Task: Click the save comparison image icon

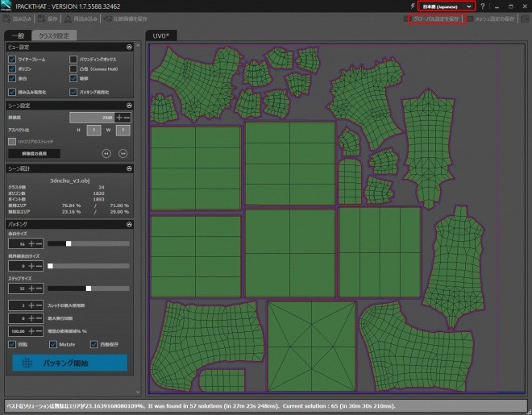Action: (x=107, y=19)
